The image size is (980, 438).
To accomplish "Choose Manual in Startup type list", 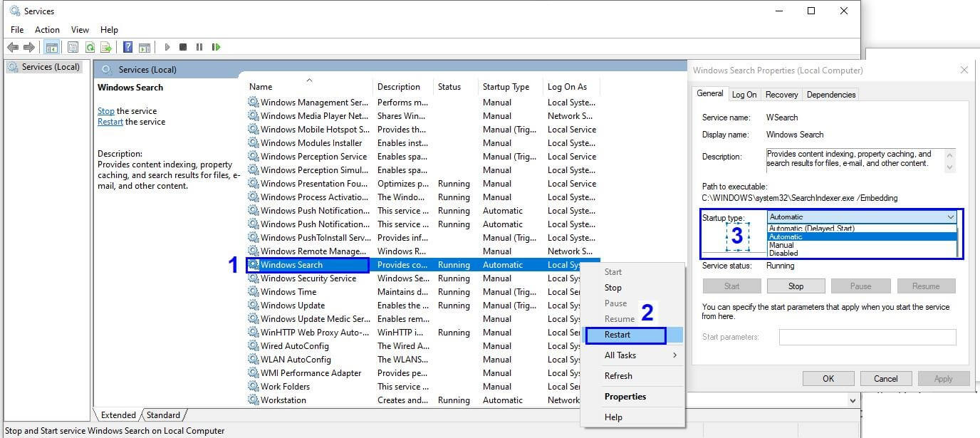I will (862, 245).
